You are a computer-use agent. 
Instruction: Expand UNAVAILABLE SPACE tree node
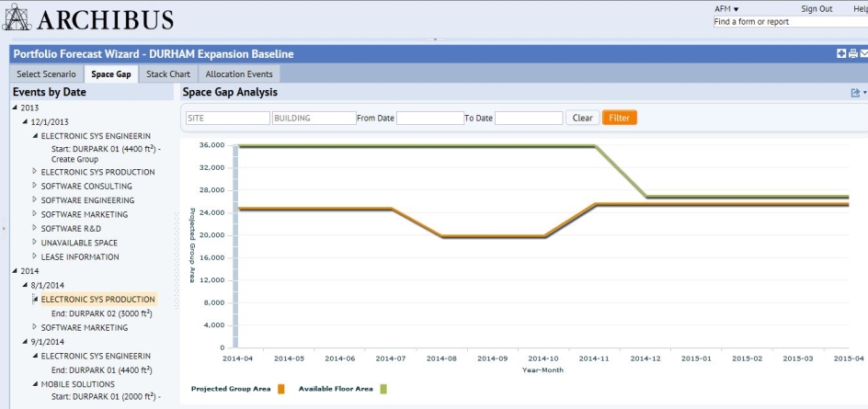[35, 243]
